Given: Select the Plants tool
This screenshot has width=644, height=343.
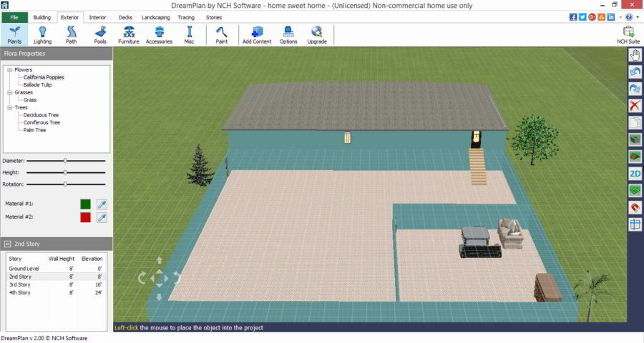Looking at the screenshot, I should coord(14,35).
